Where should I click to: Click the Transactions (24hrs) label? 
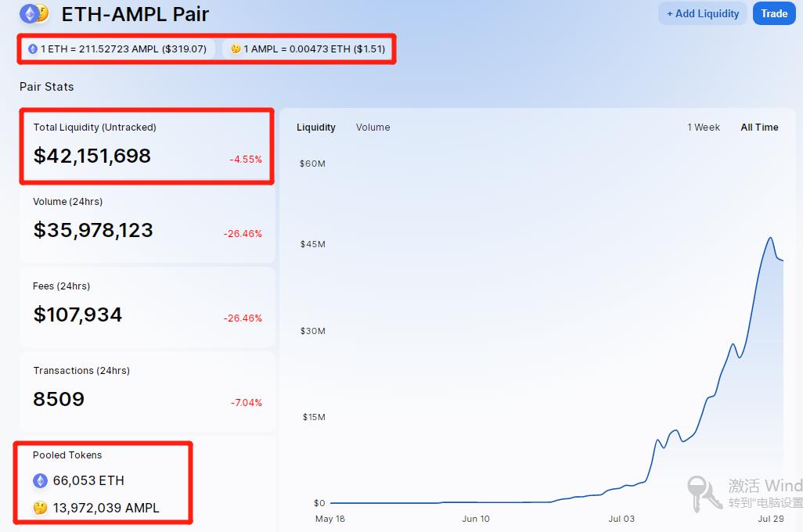pyautogui.click(x=81, y=371)
